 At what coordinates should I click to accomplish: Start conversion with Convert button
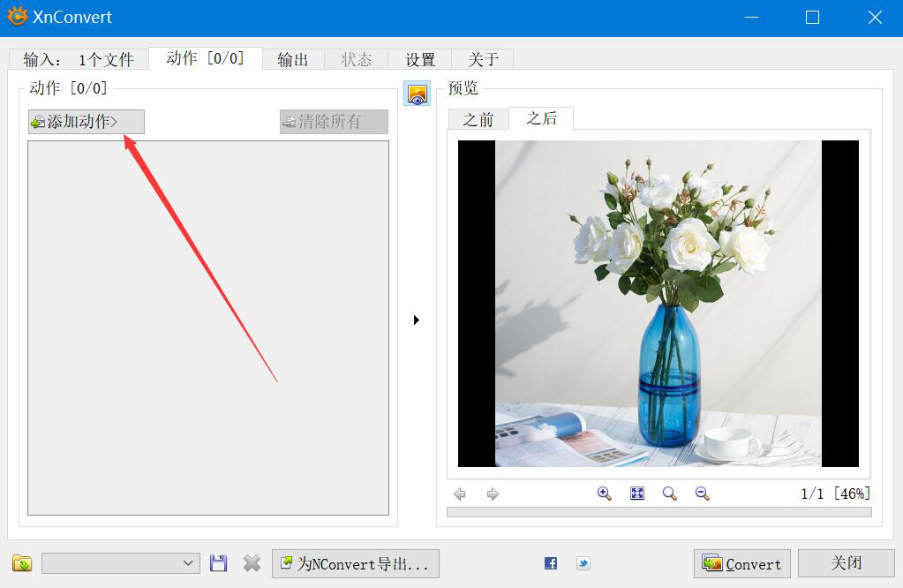pyautogui.click(x=741, y=563)
